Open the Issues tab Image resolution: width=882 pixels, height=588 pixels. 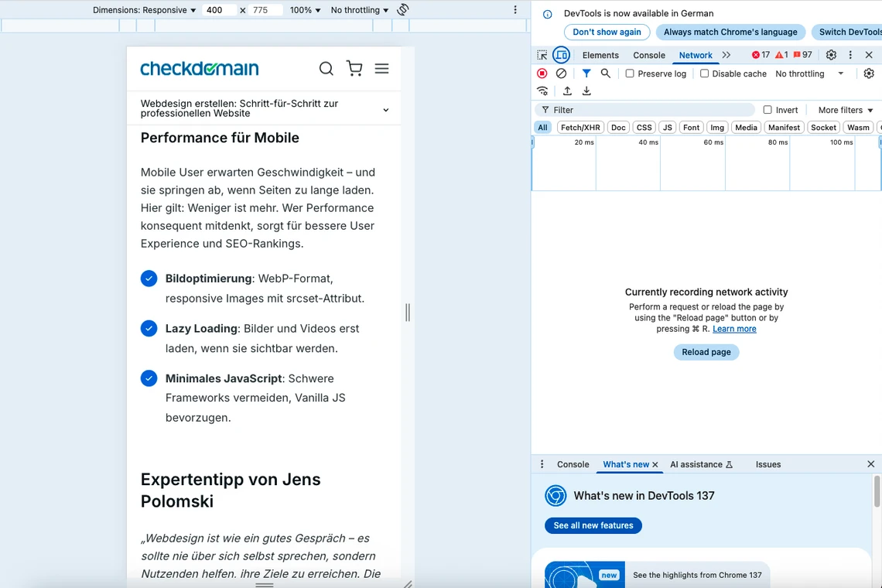(767, 464)
